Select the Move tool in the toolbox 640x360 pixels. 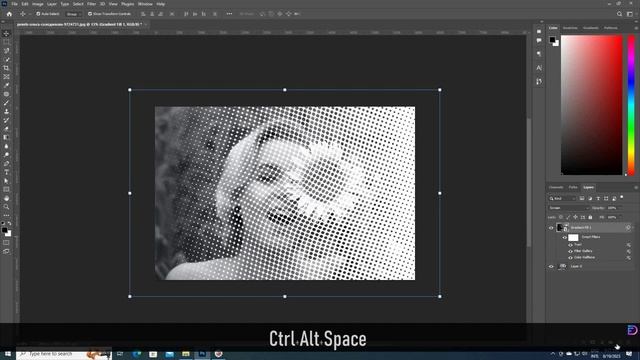[6, 33]
